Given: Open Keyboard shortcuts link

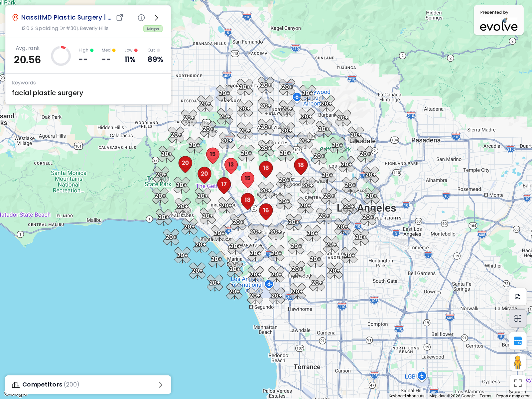Looking at the screenshot, I should (406, 396).
